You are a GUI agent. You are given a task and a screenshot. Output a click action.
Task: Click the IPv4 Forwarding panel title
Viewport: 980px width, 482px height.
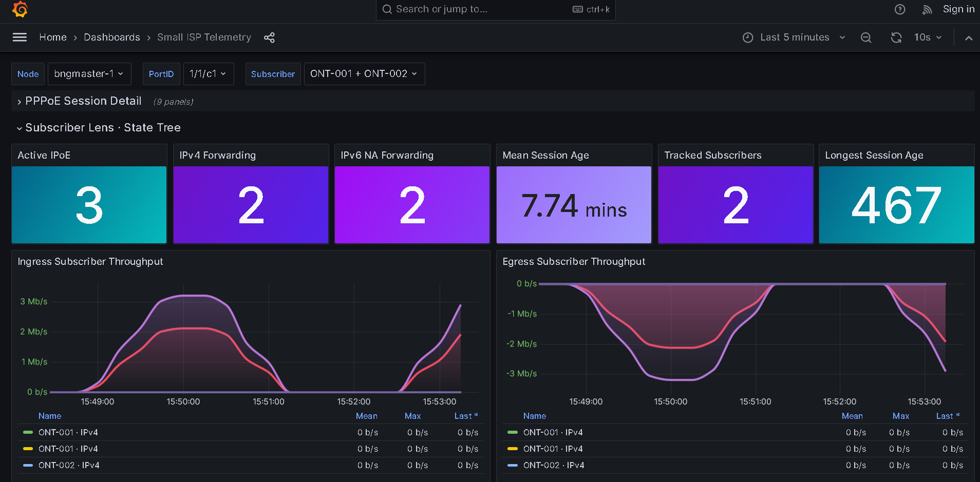pyautogui.click(x=217, y=155)
